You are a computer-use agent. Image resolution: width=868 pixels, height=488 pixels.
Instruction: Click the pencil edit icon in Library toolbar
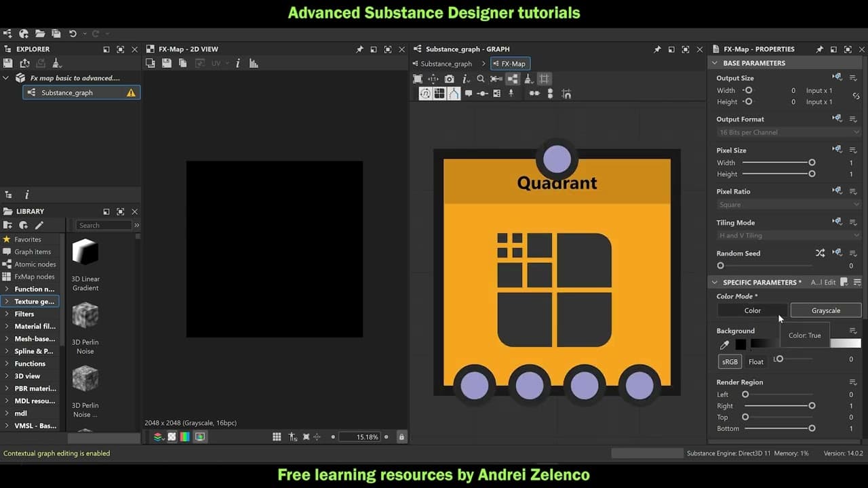(x=39, y=225)
